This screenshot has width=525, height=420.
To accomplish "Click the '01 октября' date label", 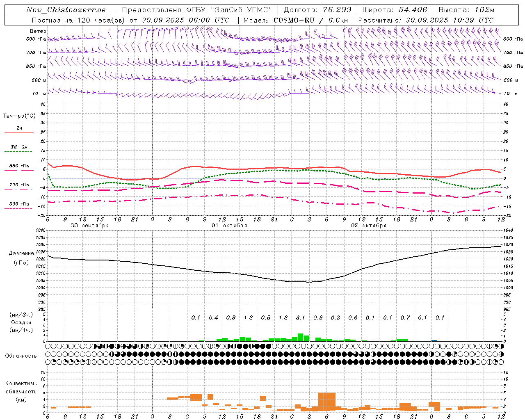I will (229, 226).
